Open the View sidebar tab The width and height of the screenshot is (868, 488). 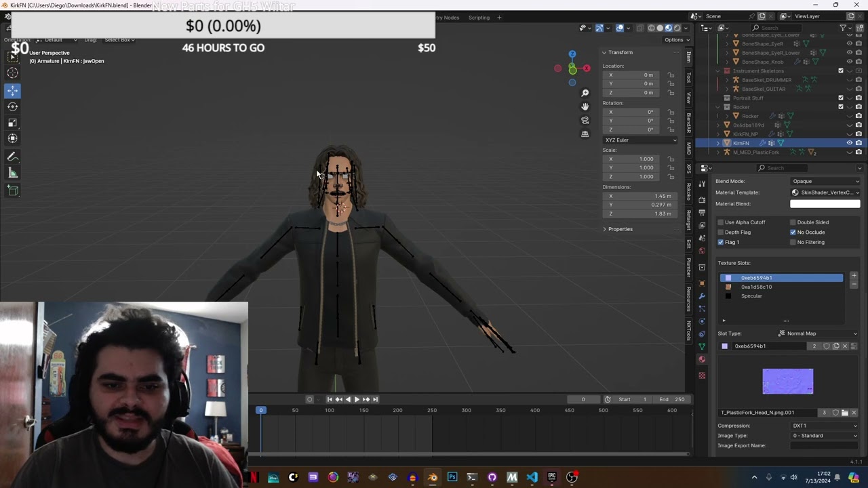point(689,98)
